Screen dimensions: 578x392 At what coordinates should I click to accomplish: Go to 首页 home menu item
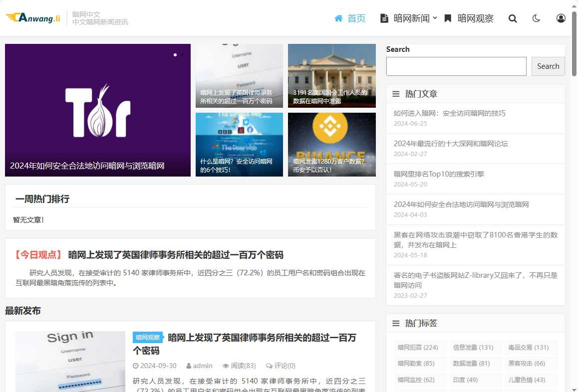pos(350,18)
